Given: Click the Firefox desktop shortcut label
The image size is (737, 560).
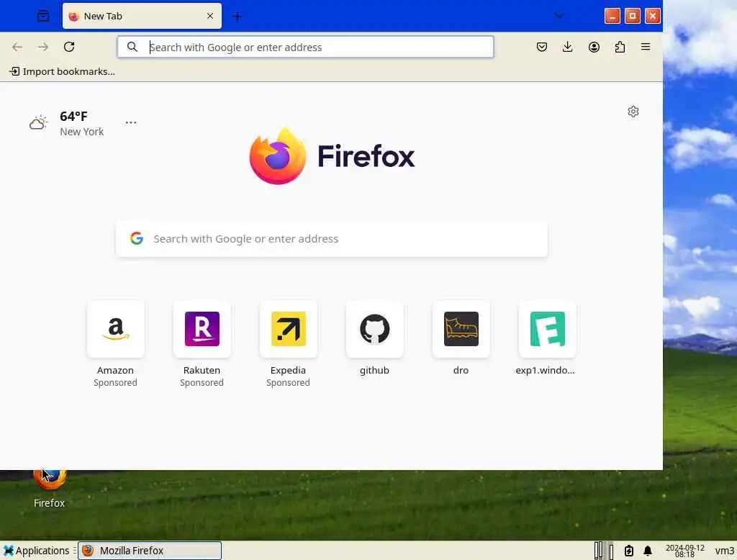Looking at the screenshot, I should click(x=50, y=503).
